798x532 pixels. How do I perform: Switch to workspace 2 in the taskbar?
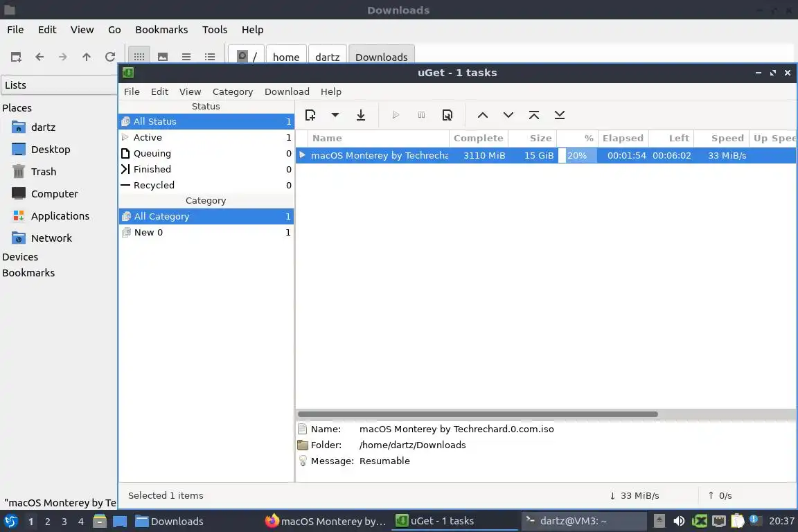[x=47, y=522]
